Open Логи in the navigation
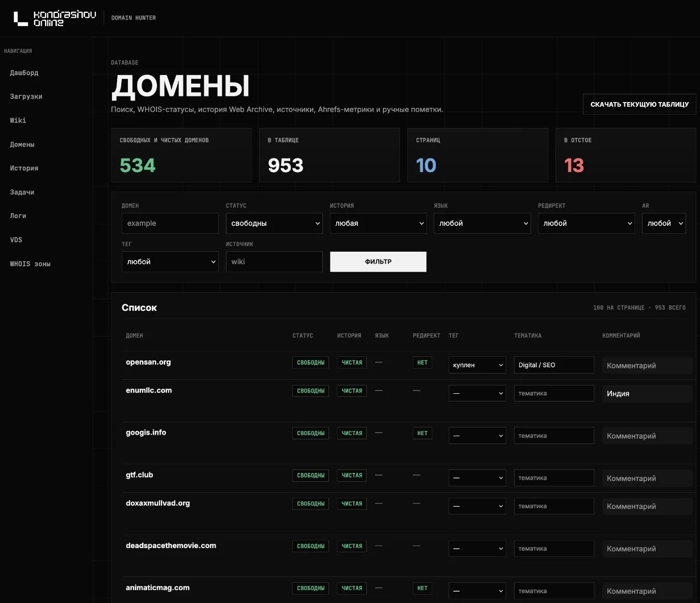 click(18, 216)
